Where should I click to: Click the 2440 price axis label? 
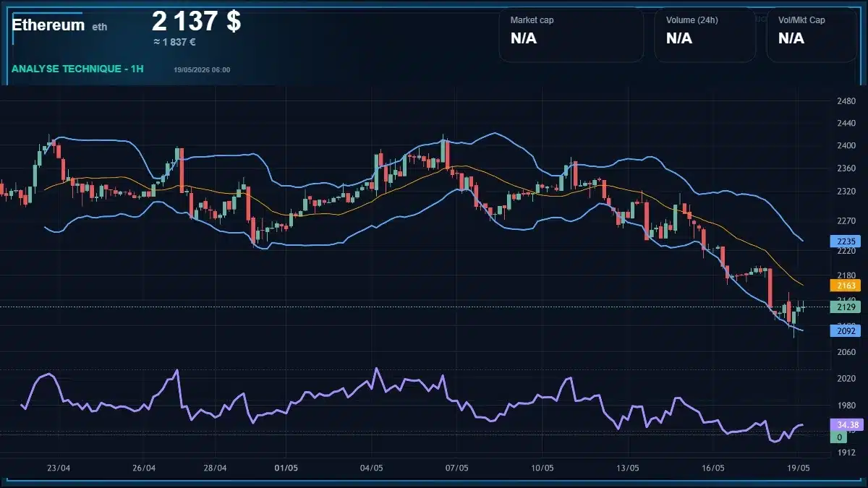pos(846,124)
